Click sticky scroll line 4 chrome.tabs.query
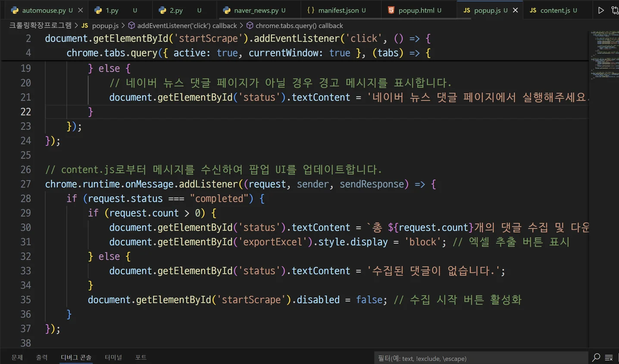This screenshot has height=364, width=619. pos(249,53)
